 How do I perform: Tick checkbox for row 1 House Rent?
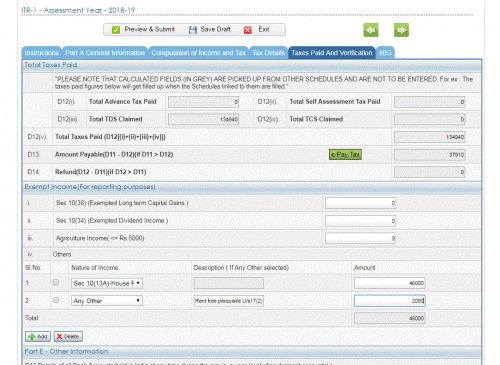tap(56, 282)
